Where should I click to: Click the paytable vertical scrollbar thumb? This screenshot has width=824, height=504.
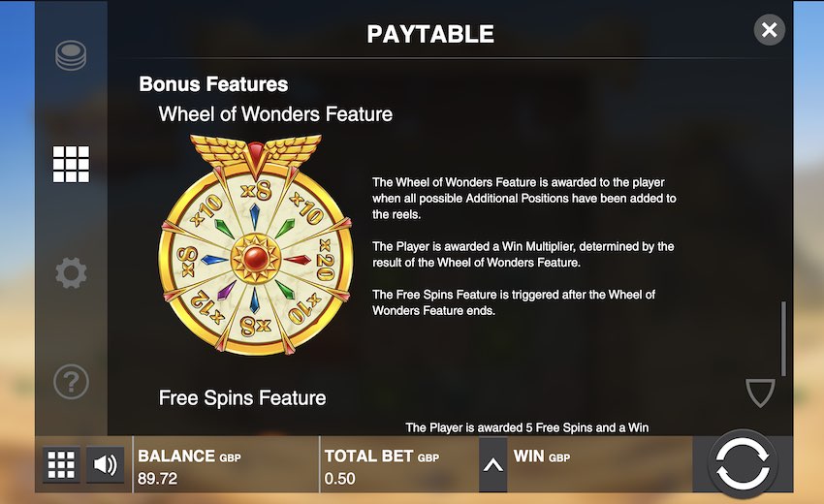(x=784, y=338)
